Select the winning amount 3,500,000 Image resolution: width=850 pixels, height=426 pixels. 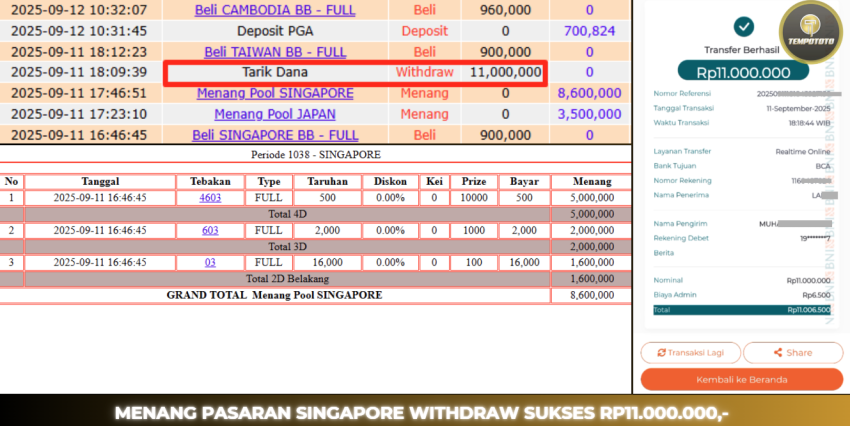coord(589,114)
